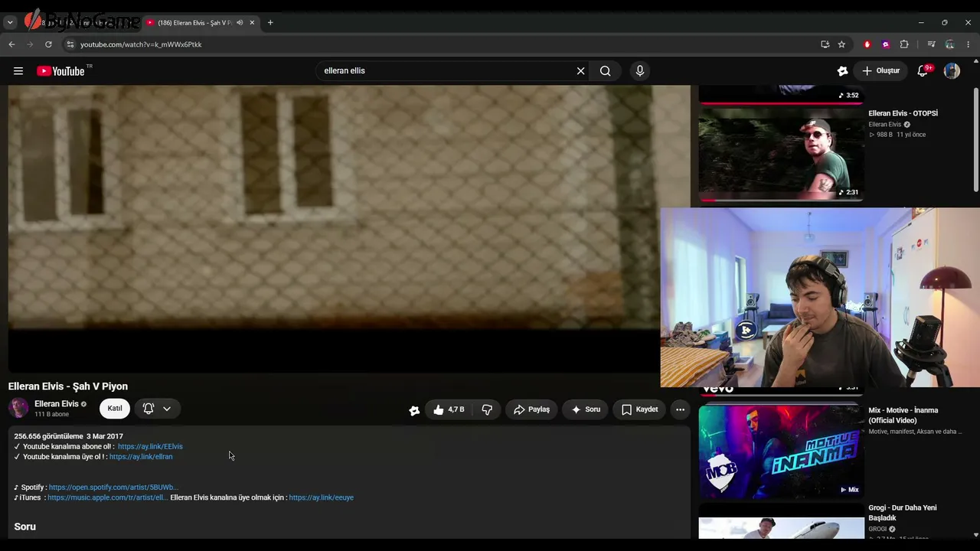
Task: Mute the tab via speaker icon
Action: coord(240,23)
